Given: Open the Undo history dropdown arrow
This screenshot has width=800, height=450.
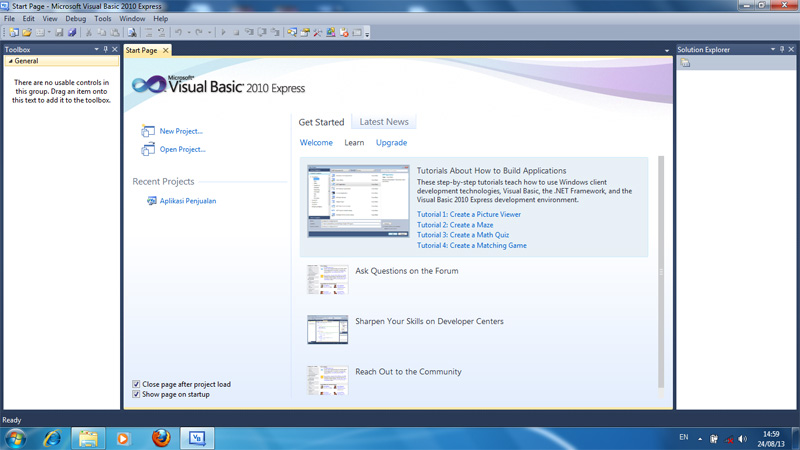Looking at the screenshot, I should coord(189,33).
